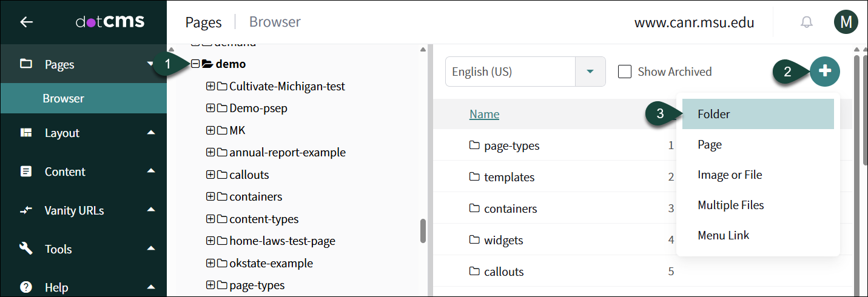Choose Folder from the add menu
The height and width of the screenshot is (297, 868).
[x=714, y=114]
